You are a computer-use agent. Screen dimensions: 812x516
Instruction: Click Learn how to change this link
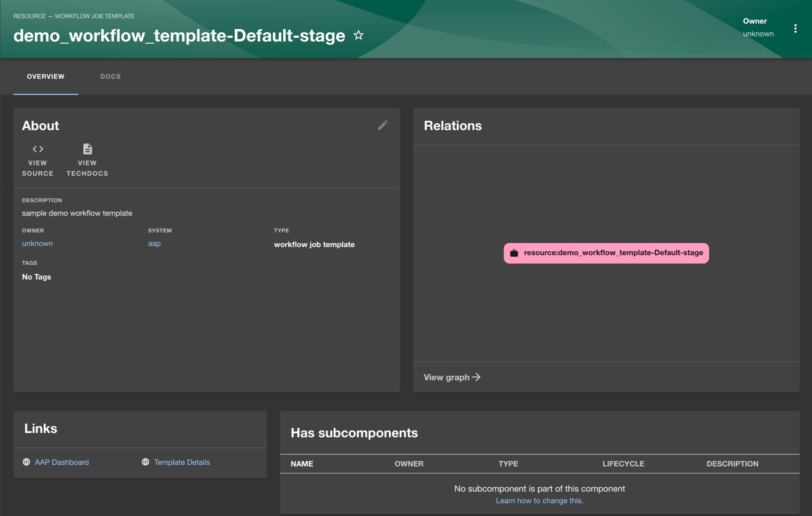click(x=539, y=500)
